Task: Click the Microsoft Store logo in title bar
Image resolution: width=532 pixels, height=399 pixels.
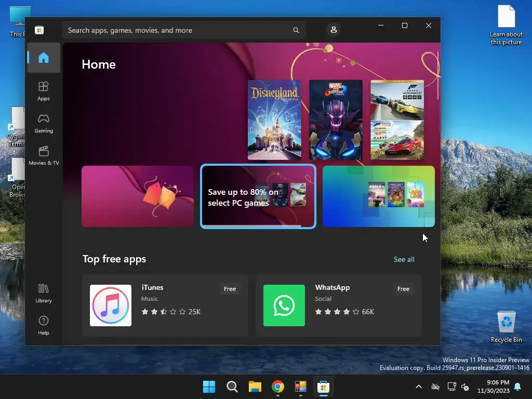Action: pyautogui.click(x=39, y=30)
